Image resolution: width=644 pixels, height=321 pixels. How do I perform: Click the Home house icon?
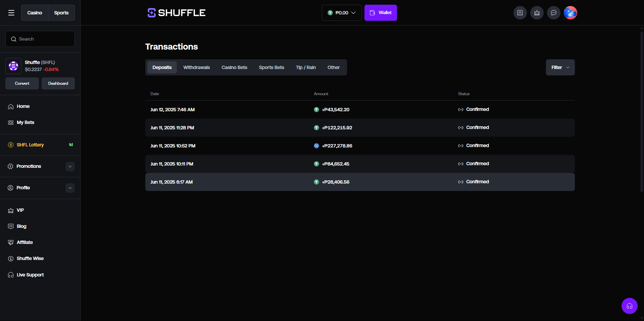[11, 107]
